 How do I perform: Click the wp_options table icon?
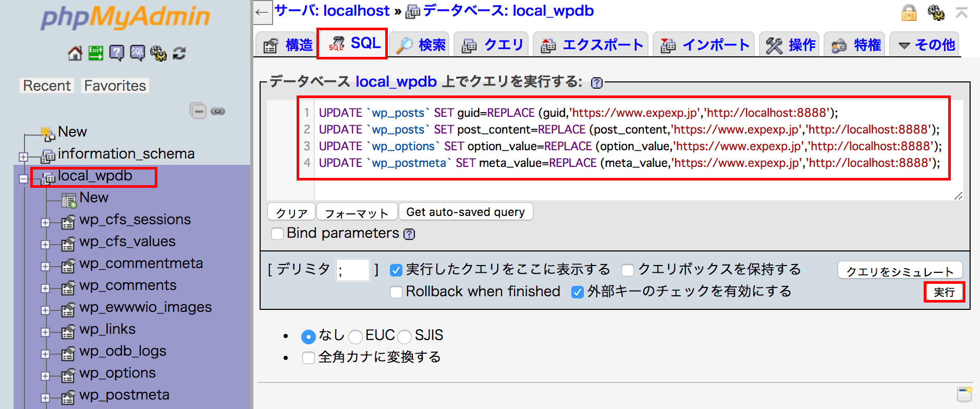68,376
